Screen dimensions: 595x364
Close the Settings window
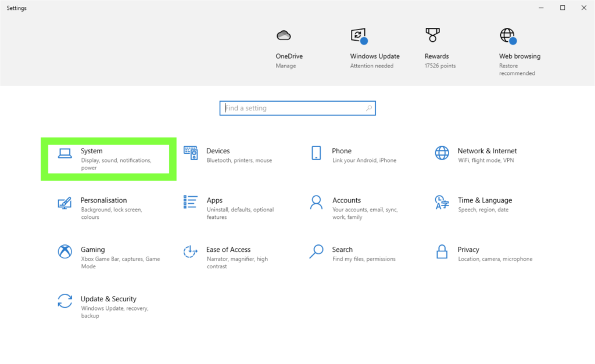(x=583, y=8)
